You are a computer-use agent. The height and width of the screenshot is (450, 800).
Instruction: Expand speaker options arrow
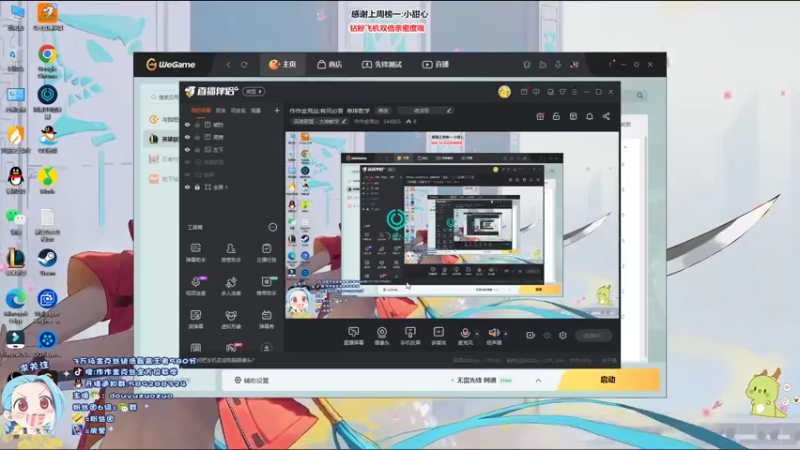point(506,334)
